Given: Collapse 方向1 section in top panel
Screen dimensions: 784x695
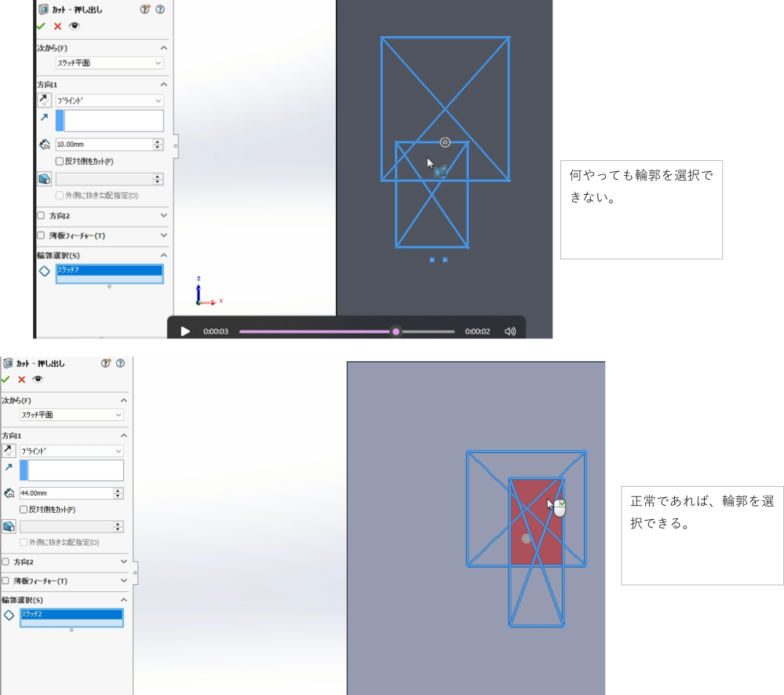Looking at the screenshot, I should (163, 85).
